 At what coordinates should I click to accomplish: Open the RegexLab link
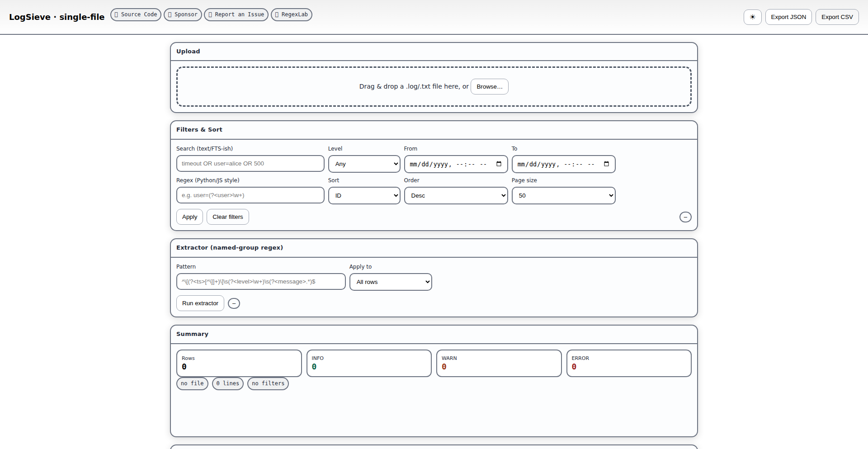pyautogui.click(x=291, y=14)
